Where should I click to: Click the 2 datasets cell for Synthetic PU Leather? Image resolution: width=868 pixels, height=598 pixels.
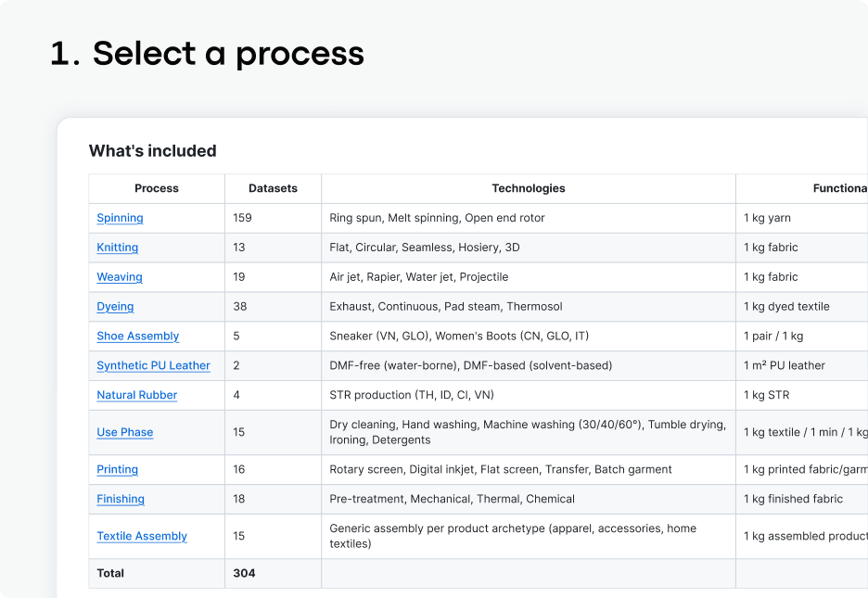[273, 365]
